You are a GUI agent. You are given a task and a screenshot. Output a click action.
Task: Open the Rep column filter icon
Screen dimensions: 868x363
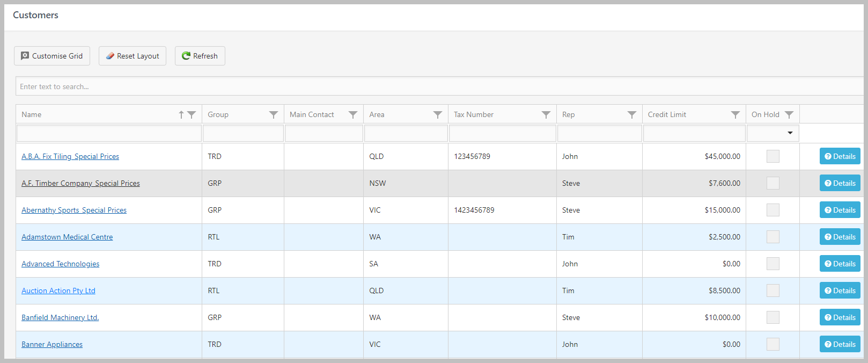pos(632,114)
